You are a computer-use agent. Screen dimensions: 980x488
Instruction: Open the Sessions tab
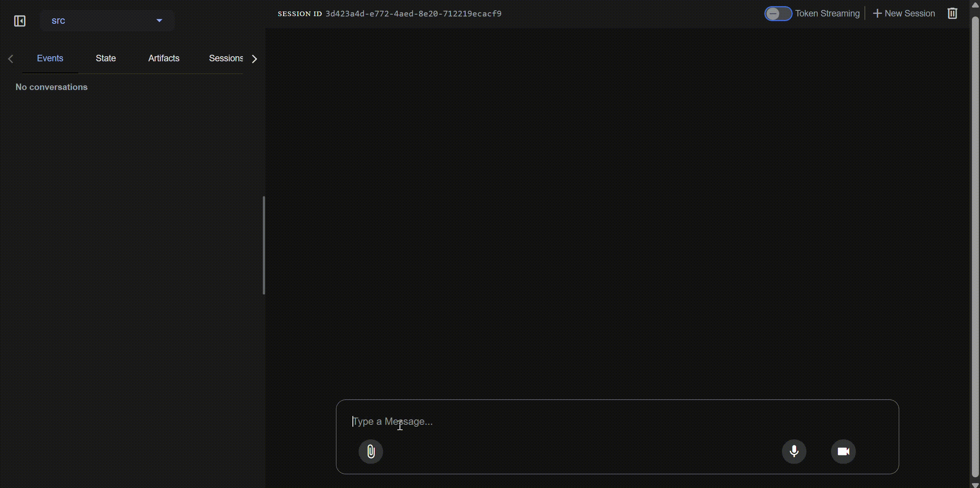click(226, 58)
